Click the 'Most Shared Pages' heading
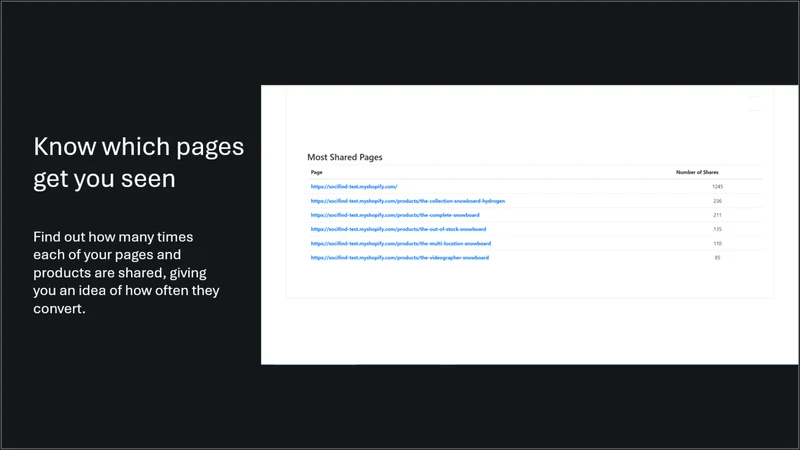Screen dimensions: 800x450 (x=344, y=157)
